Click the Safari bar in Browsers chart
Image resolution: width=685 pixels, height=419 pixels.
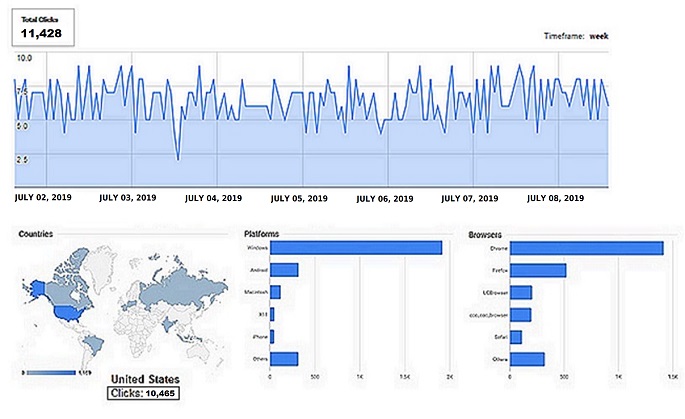click(x=515, y=337)
